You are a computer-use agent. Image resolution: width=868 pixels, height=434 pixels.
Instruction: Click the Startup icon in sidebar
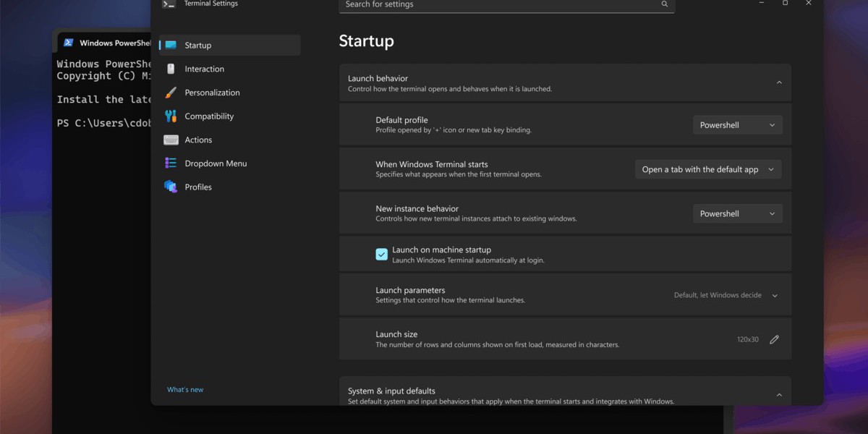tap(171, 45)
